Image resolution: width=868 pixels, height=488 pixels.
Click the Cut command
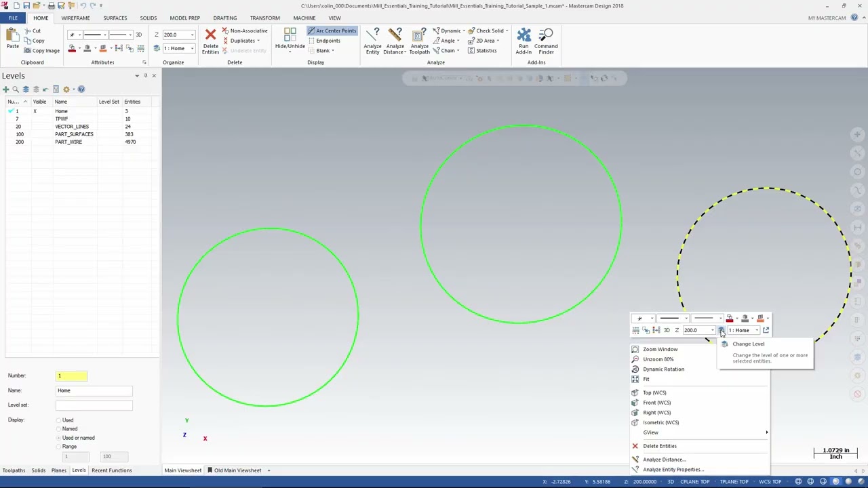point(32,30)
